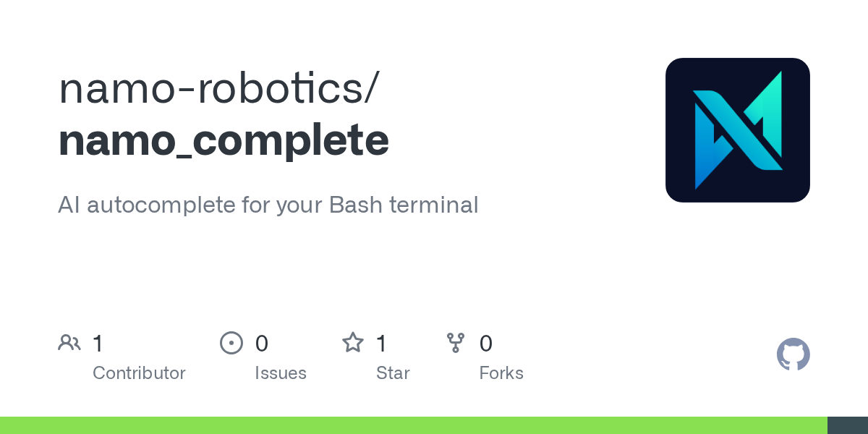Image resolution: width=868 pixels, height=434 pixels.
Task: Click the namo-robotics logo image
Action: pyautogui.click(x=737, y=130)
